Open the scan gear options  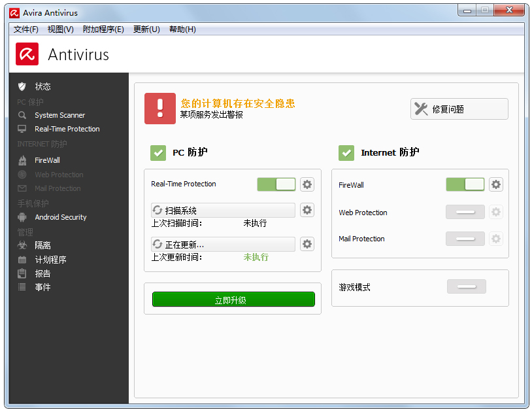click(x=307, y=210)
